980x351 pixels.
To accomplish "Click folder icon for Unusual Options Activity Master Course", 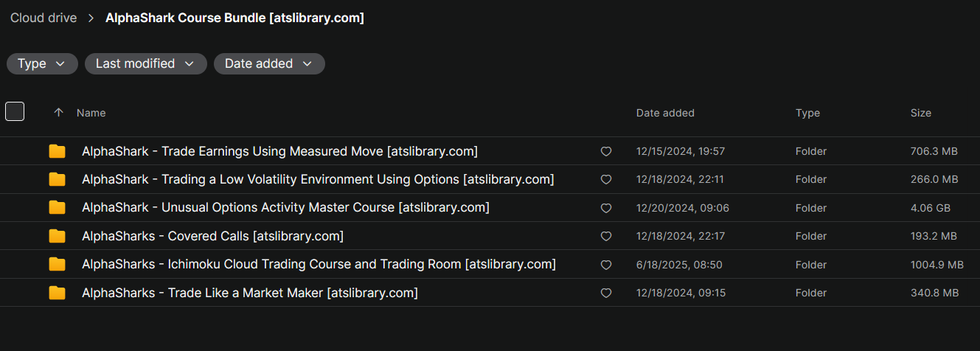I will [x=57, y=208].
